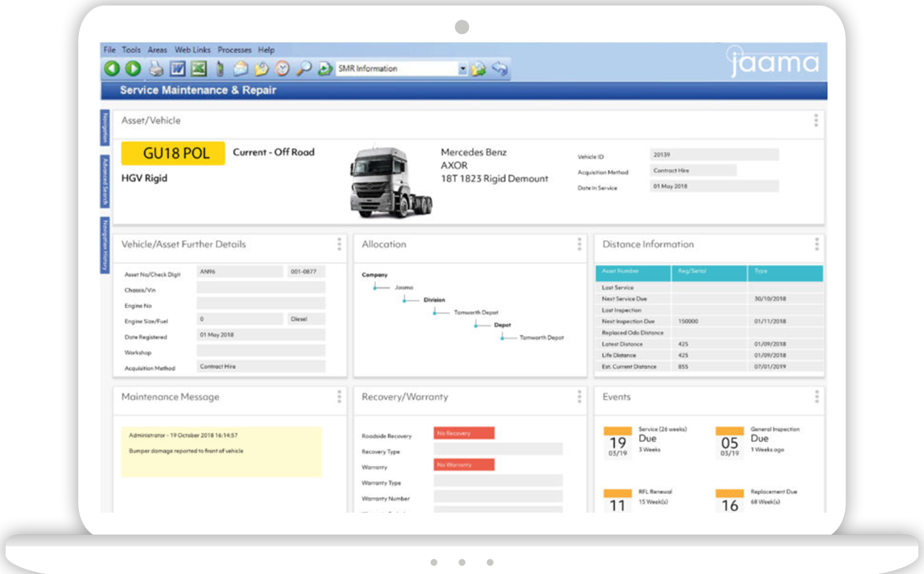The height and width of the screenshot is (574, 924).
Task: Click the Recovery Type field
Action: pos(498,449)
